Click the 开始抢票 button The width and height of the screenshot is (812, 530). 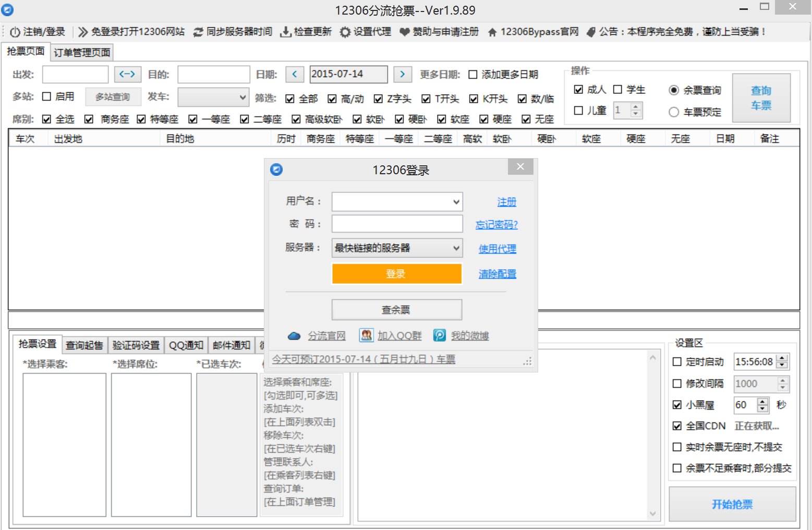[x=732, y=504]
